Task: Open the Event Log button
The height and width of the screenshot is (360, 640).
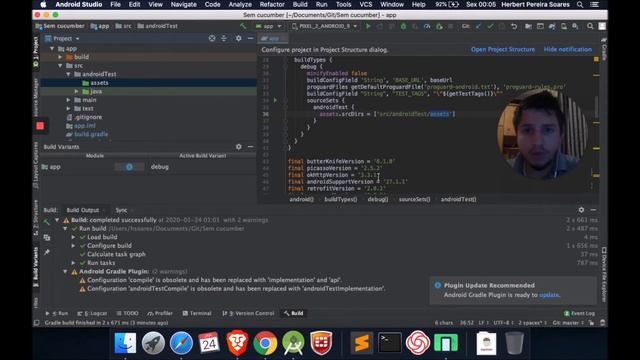Action: [x=580, y=313]
